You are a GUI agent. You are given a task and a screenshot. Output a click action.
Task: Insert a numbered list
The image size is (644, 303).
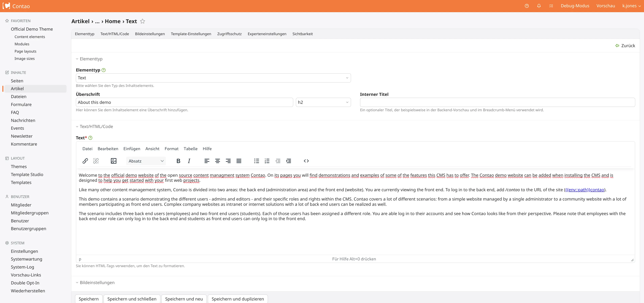pos(267,161)
